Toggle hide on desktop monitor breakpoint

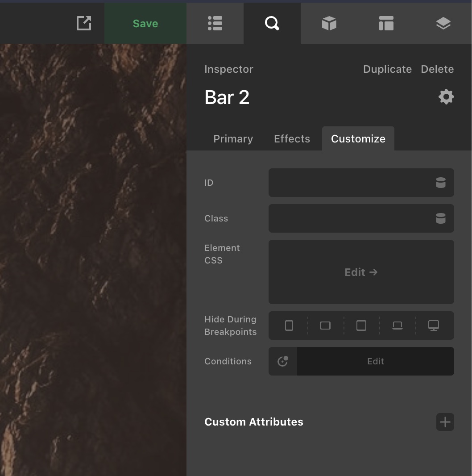pos(434,326)
